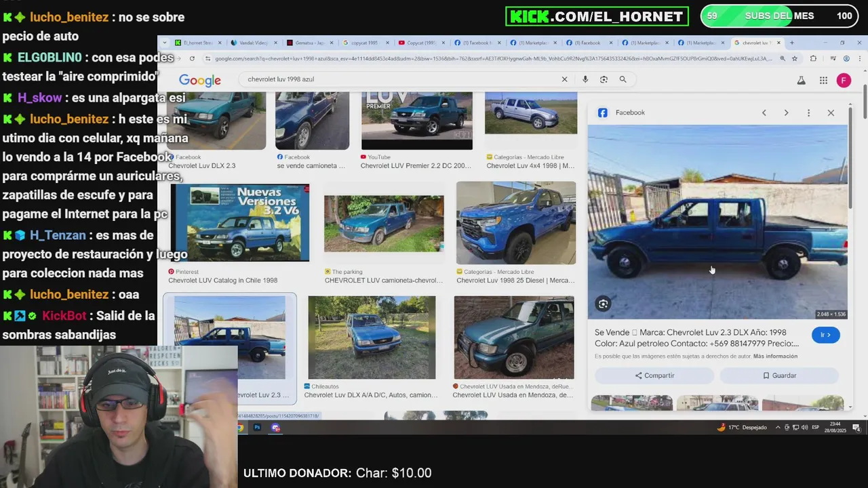Image resolution: width=868 pixels, height=488 pixels.
Task: Open The parking CHEVROLET LUV camioneta image
Action: (384, 224)
